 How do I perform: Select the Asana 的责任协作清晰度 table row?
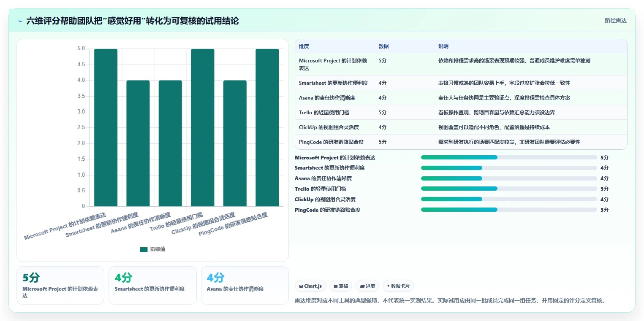[x=461, y=97]
